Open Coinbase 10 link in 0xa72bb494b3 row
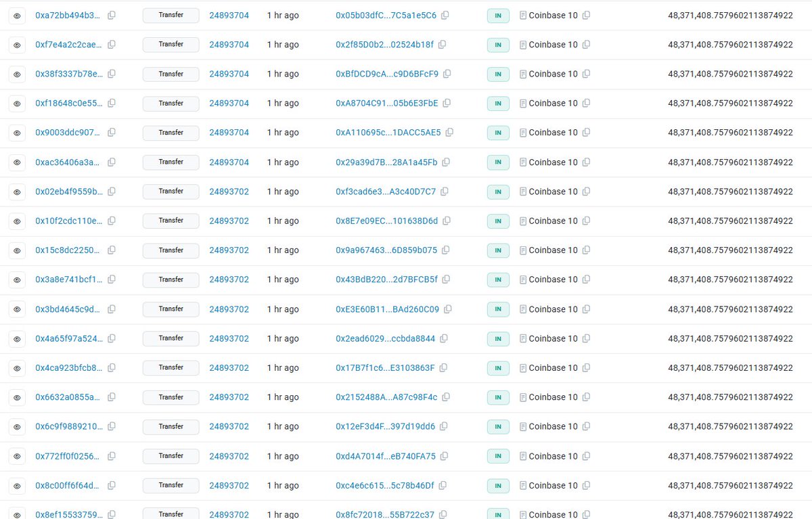 [554, 15]
